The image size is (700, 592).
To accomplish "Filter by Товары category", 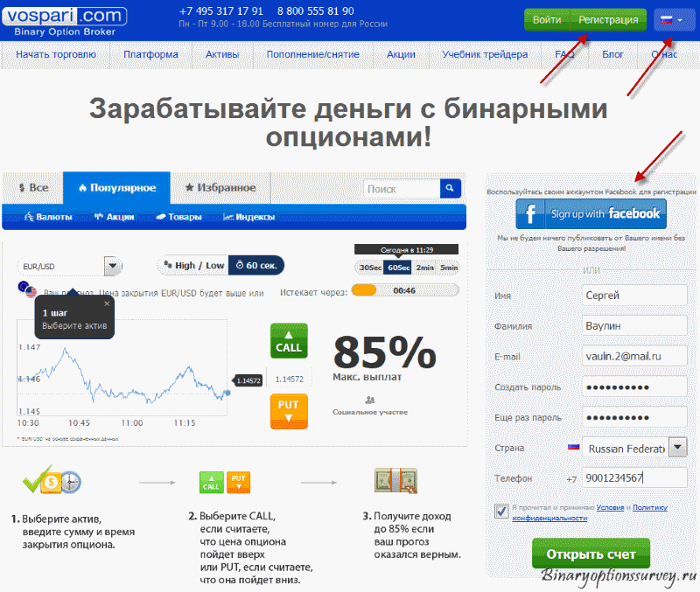I will point(178,217).
